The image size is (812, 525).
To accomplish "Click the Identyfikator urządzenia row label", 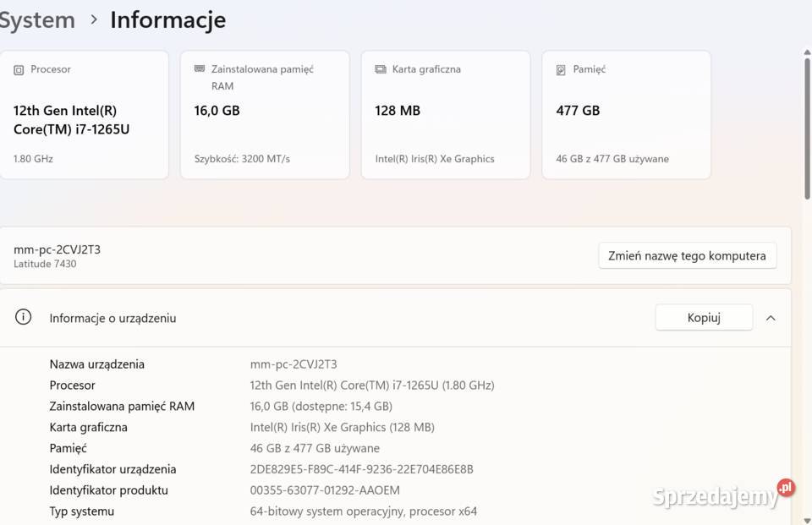I will pyautogui.click(x=112, y=469).
